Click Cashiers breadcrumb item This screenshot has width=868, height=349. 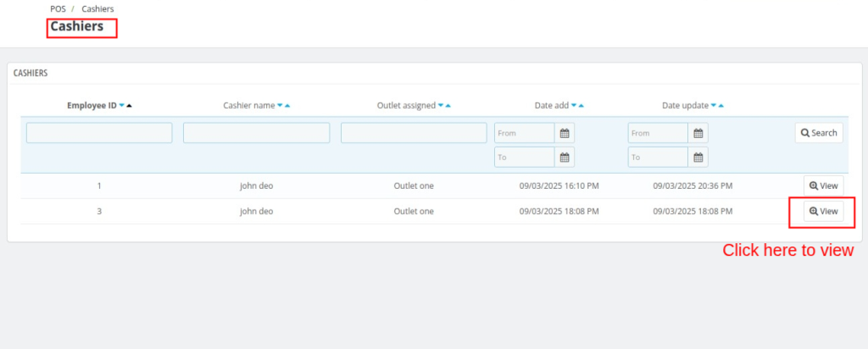[x=98, y=8]
